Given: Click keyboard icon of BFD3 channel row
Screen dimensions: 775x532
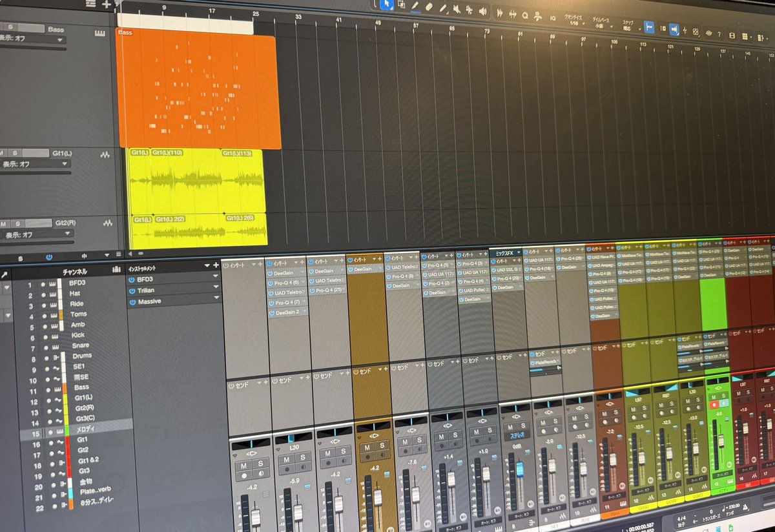Looking at the screenshot, I should pos(52,284).
